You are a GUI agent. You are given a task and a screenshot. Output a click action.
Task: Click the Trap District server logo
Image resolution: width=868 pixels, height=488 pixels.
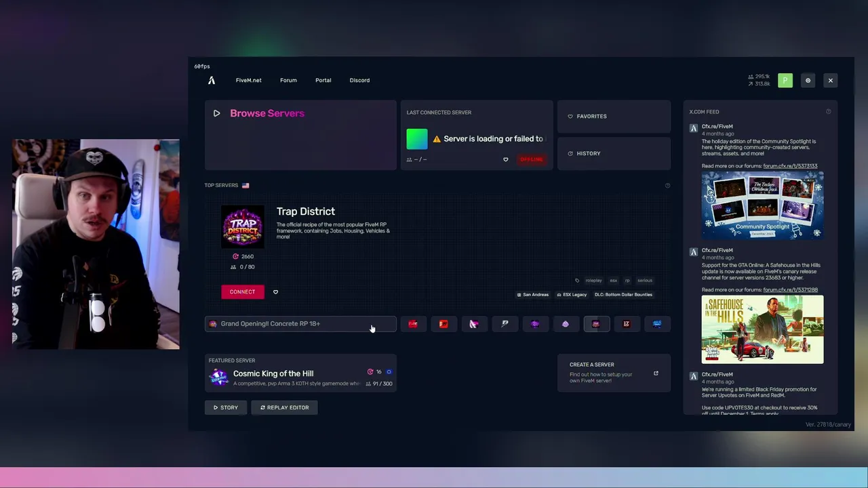[x=242, y=227]
